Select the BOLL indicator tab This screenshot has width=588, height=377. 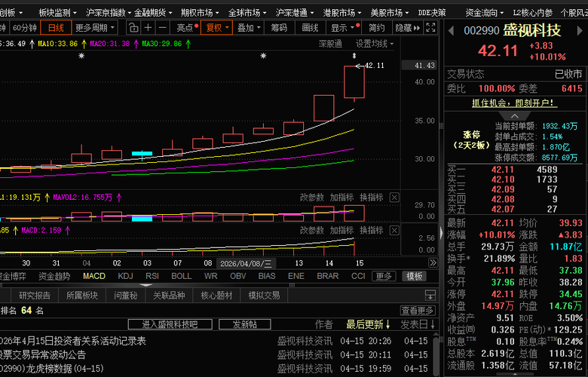[182, 276]
